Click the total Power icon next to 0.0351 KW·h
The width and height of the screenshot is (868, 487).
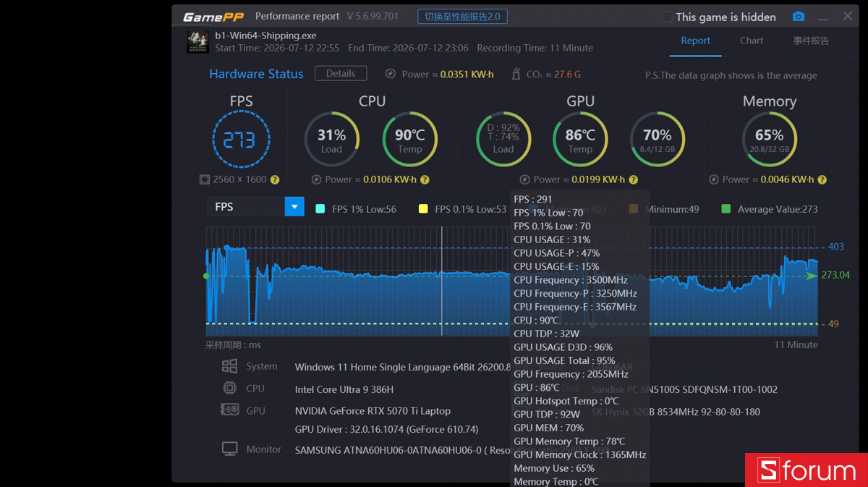(391, 74)
